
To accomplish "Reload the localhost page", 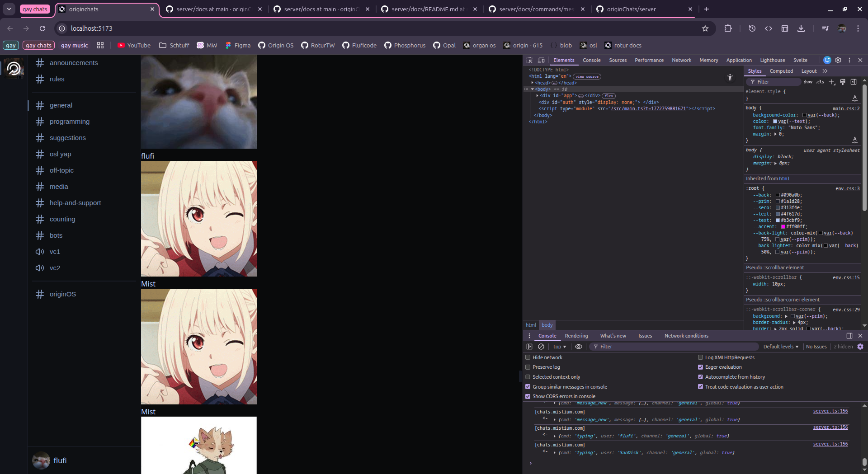I will click(x=42, y=28).
